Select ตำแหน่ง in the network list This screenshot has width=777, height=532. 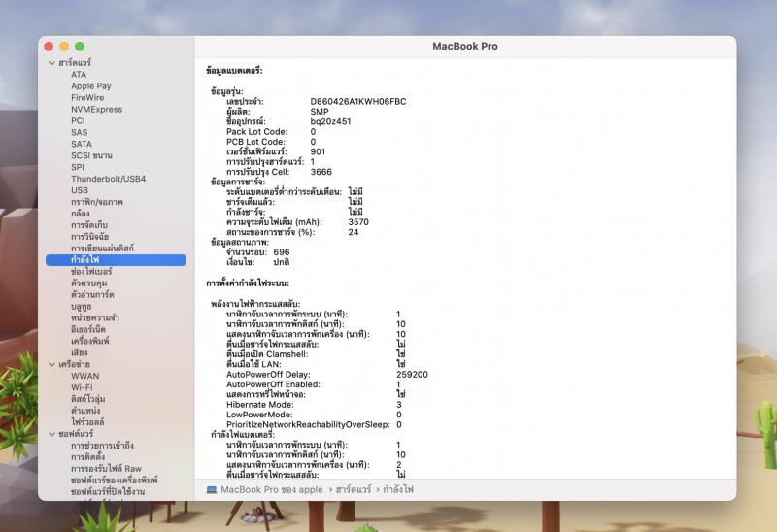point(85,411)
